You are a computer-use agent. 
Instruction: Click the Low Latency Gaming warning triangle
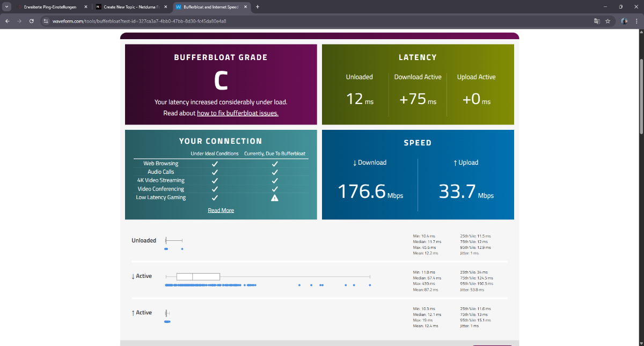click(x=274, y=197)
